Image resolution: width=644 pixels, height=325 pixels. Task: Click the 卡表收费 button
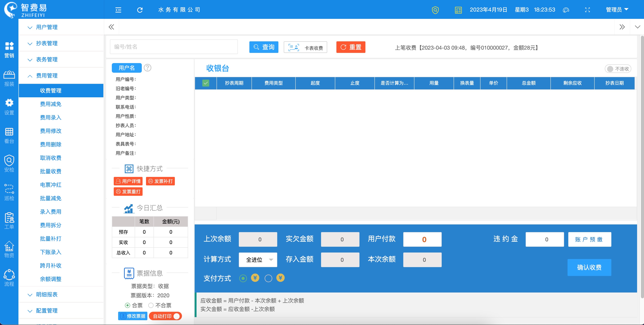point(305,47)
